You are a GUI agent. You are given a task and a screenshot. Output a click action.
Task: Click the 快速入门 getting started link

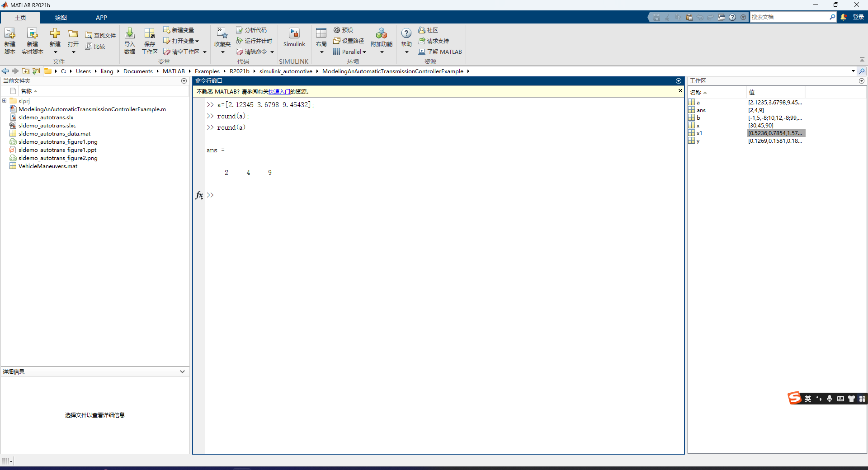point(279,92)
